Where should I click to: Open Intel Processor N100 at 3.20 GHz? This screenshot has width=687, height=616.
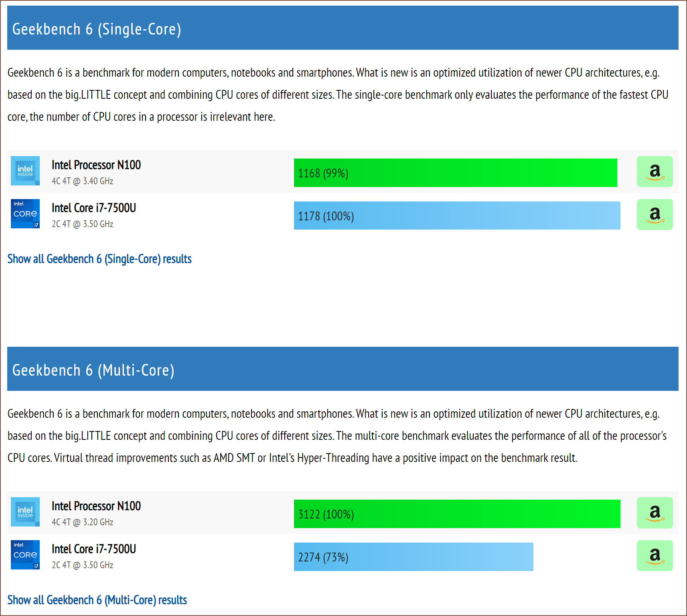coord(96,506)
